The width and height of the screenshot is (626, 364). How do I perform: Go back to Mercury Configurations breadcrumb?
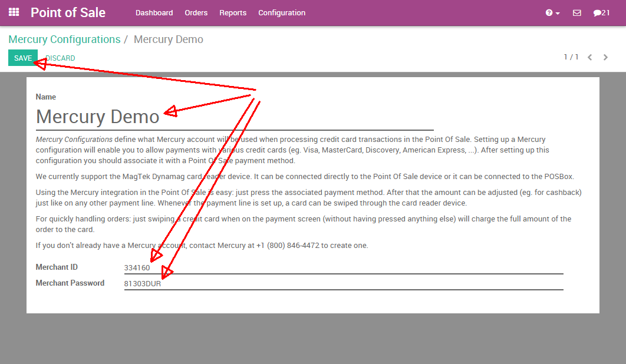coord(64,39)
